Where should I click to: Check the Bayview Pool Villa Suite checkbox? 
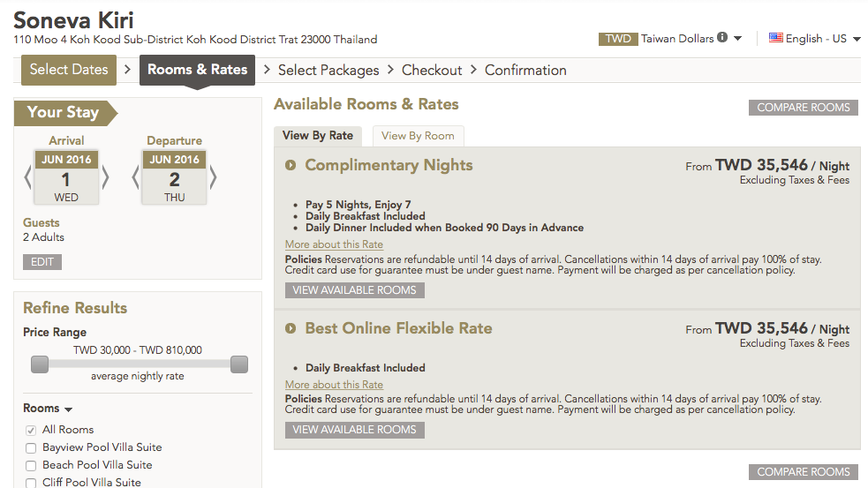[31, 447]
